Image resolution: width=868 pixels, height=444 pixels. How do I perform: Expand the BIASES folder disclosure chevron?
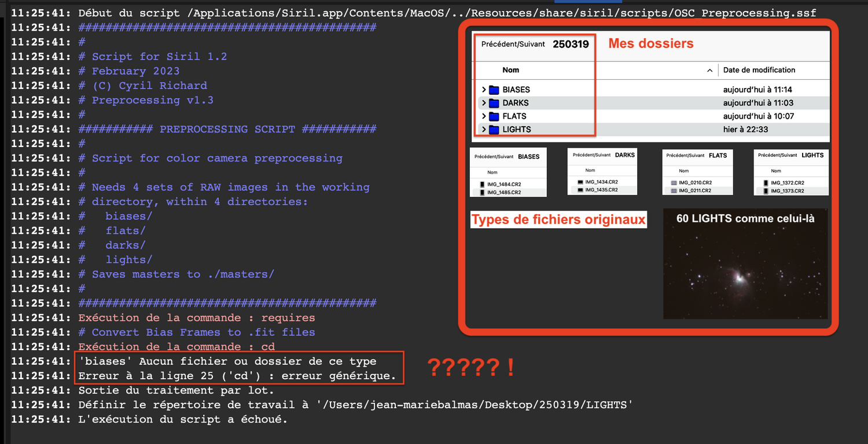click(x=483, y=90)
